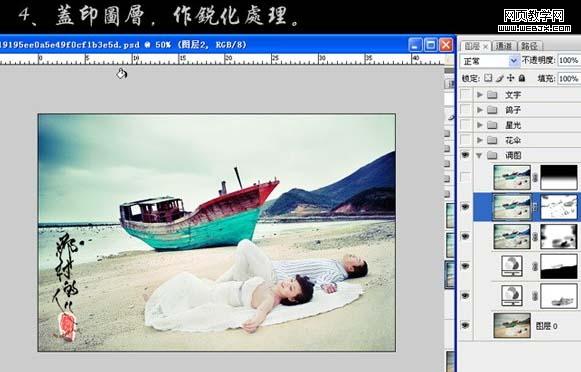Screen dimensions: 581x372
Task: Toggle lock all padlock icon
Action: (x=522, y=78)
